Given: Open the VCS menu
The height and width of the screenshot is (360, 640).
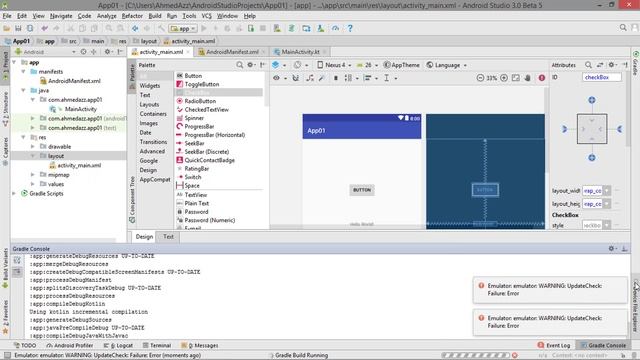Looking at the screenshot, I should point(207,16).
